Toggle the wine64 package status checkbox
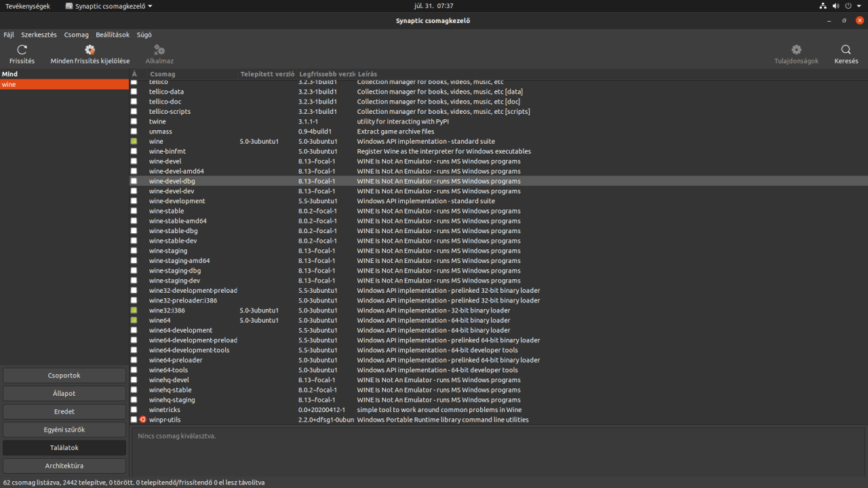Image resolution: width=868 pixels, height=488 pixels. 134,321
